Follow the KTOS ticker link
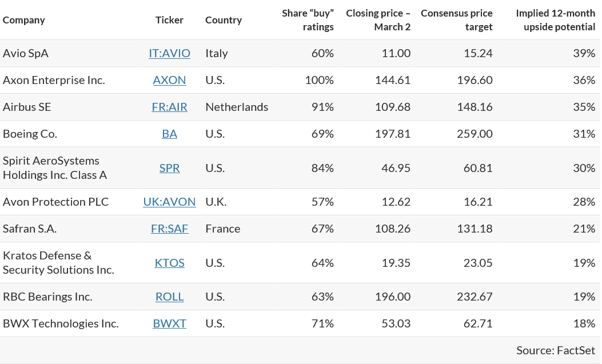 click(169, 263)
